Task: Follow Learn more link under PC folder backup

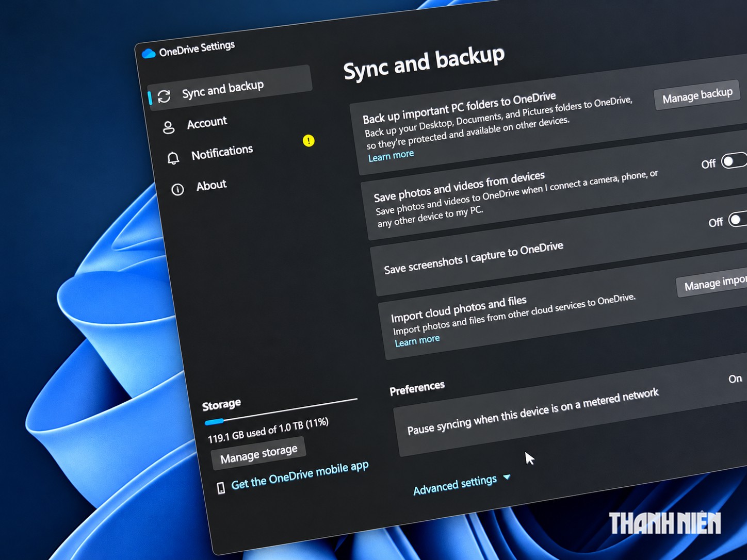Action: [x=391, y=155]
